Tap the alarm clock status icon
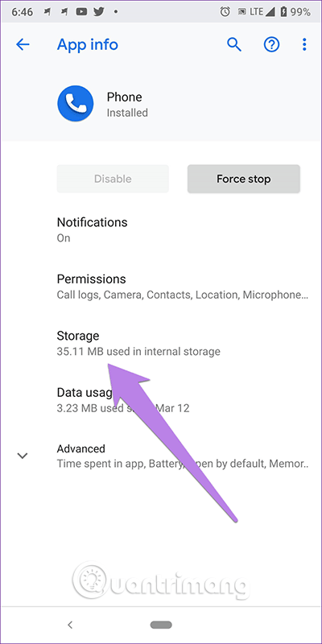The width and height of the screenshot is (322, 644). click(225, 12)
